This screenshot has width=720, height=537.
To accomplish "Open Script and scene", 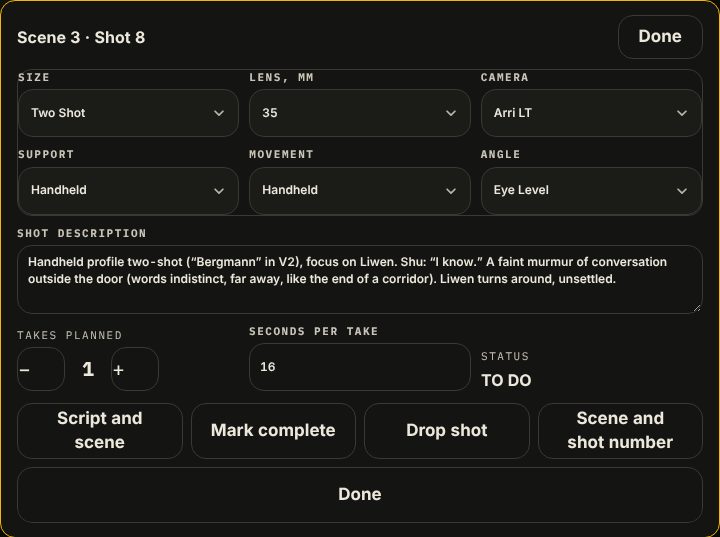I will 100,431.
